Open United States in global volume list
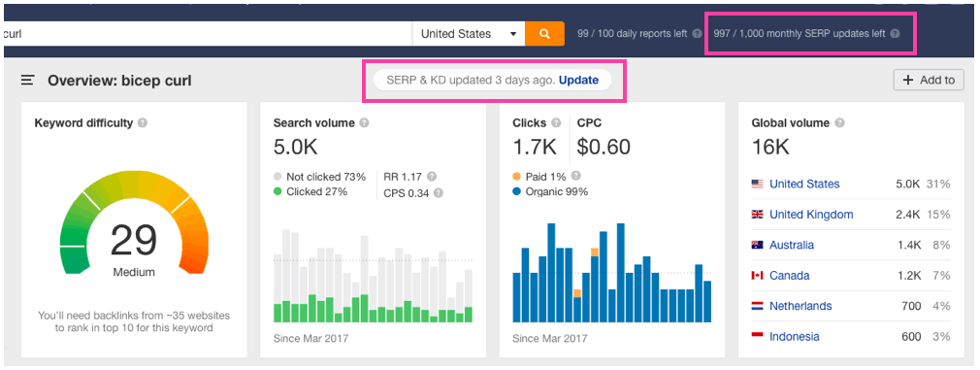980x370 pixels. 804,185
